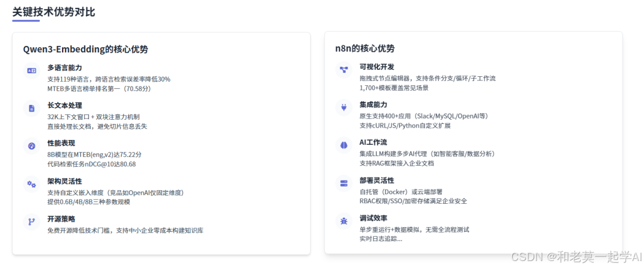Click the 可视化开发 heading
The image size is (644, 267).
point(377,67)
